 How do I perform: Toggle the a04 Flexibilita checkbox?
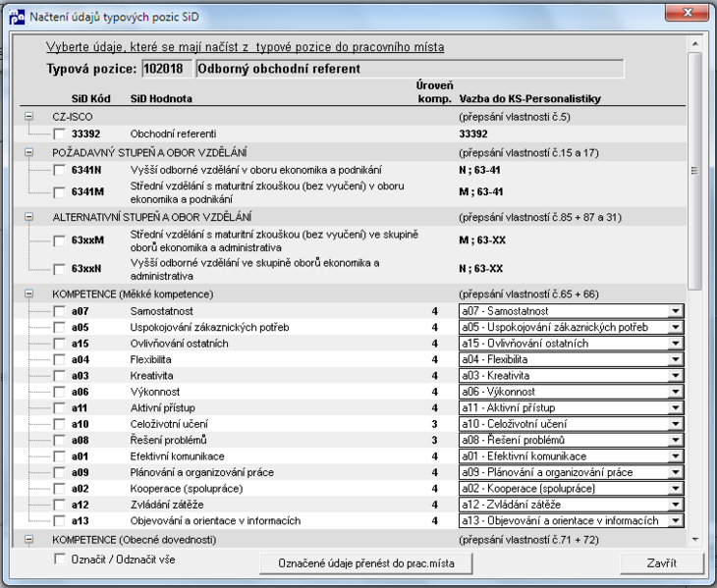60,359
